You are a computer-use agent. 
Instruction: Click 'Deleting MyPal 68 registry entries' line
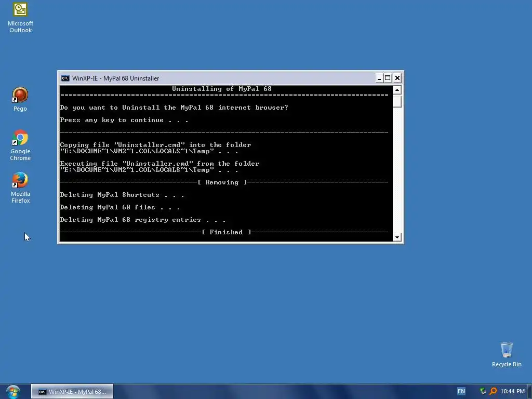tap(143, 220)
